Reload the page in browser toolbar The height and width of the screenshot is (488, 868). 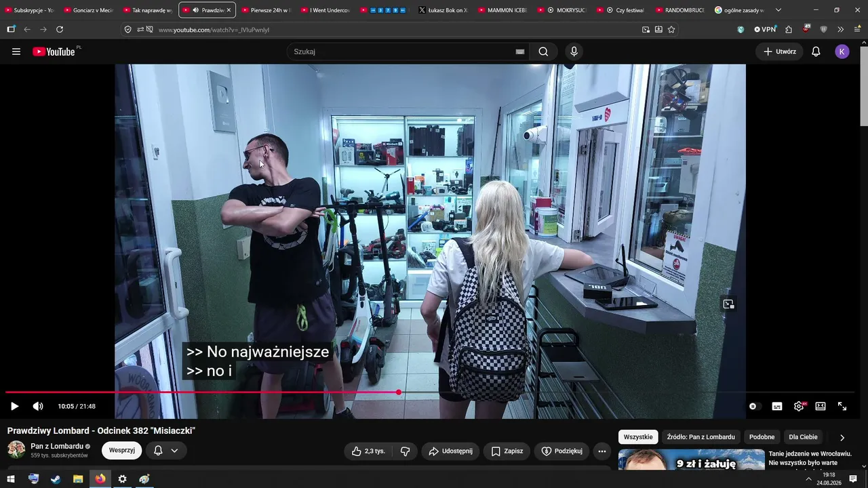coord(60,30)
